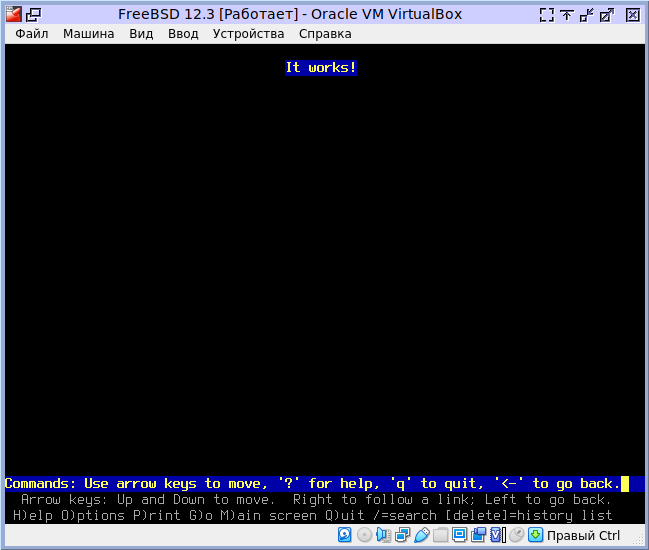
Task: Click the network adapters status icon
Action: click(x=402, y=535)
